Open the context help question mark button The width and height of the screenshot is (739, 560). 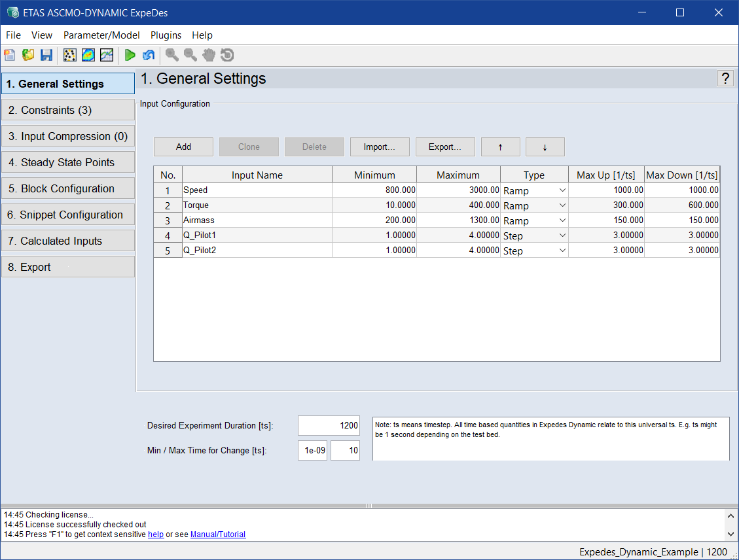point(725,79)
